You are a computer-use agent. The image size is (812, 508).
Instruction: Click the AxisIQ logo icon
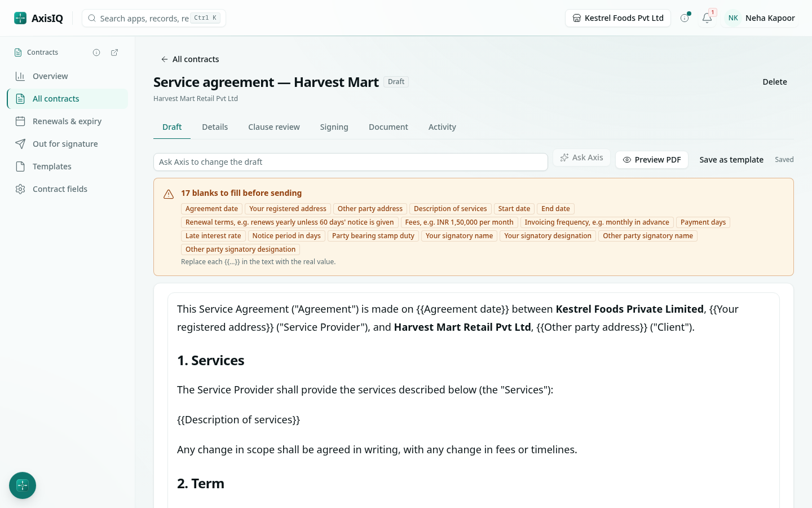point(20,18)
